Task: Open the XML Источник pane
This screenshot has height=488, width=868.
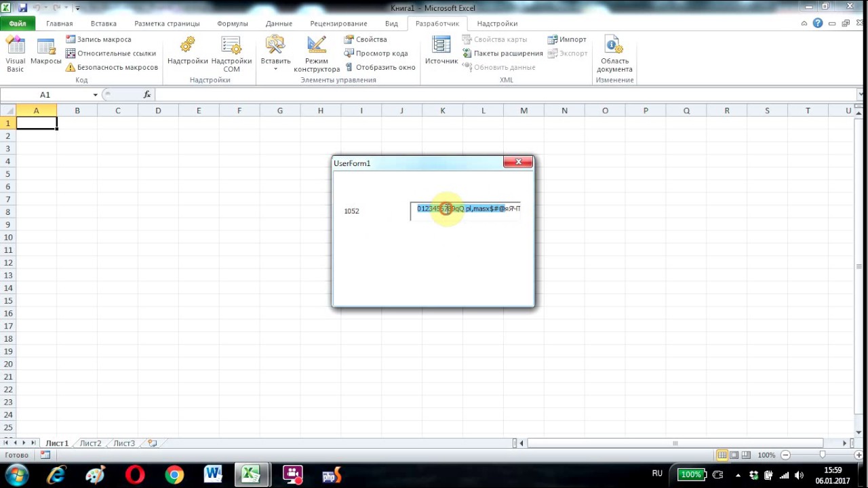Action: (441, 51)
